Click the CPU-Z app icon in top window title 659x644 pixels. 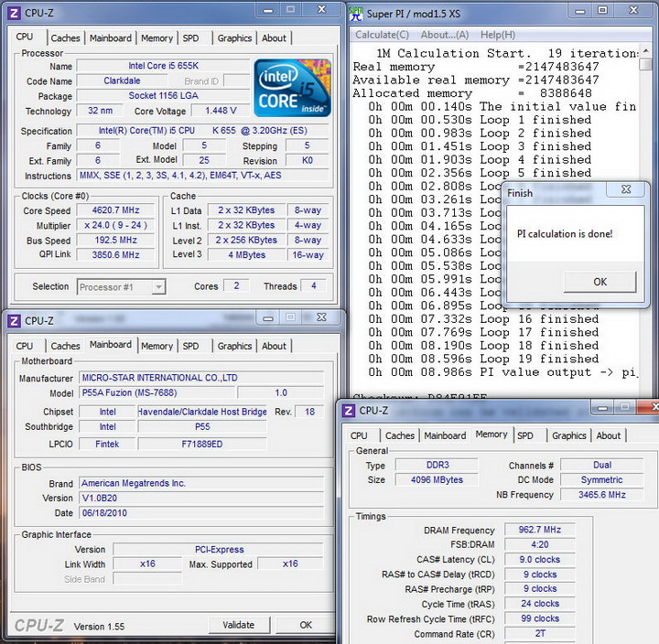coord(14,13)
